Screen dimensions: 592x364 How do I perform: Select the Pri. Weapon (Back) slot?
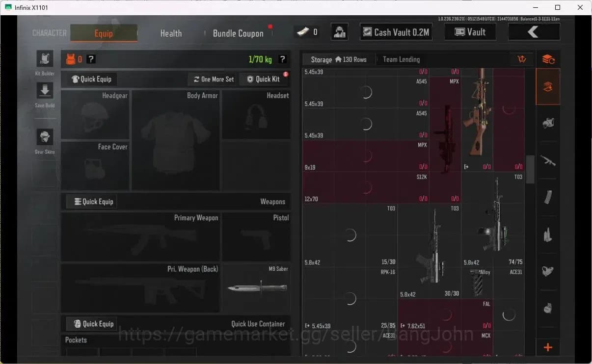tap(140, 288)
